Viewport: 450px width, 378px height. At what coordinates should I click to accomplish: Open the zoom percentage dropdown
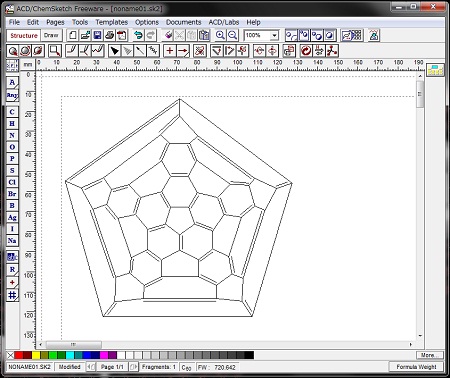[274, 35]
